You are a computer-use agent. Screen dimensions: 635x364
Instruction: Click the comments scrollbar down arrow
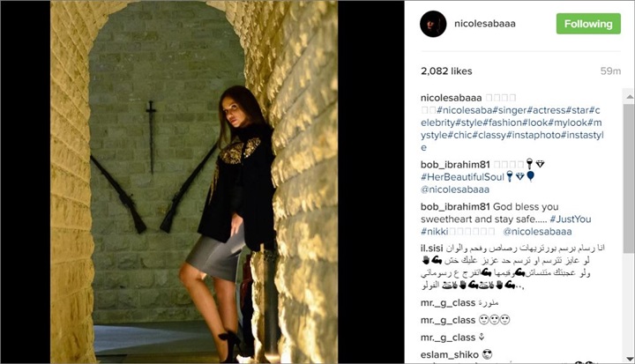[630, 359]
